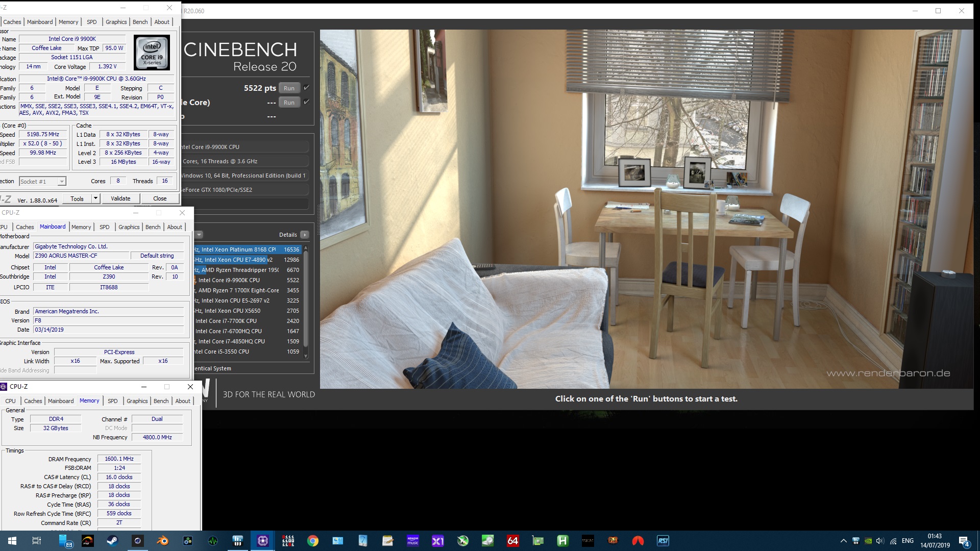Show hidden system tray icons

[x=843, y=541]
